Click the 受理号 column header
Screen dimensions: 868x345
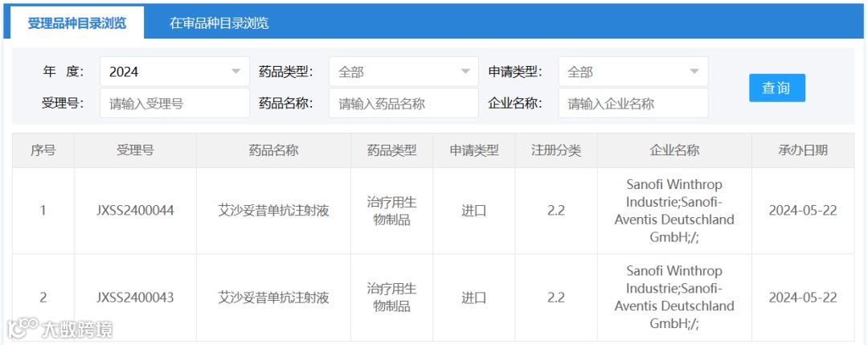click(135, 150)
